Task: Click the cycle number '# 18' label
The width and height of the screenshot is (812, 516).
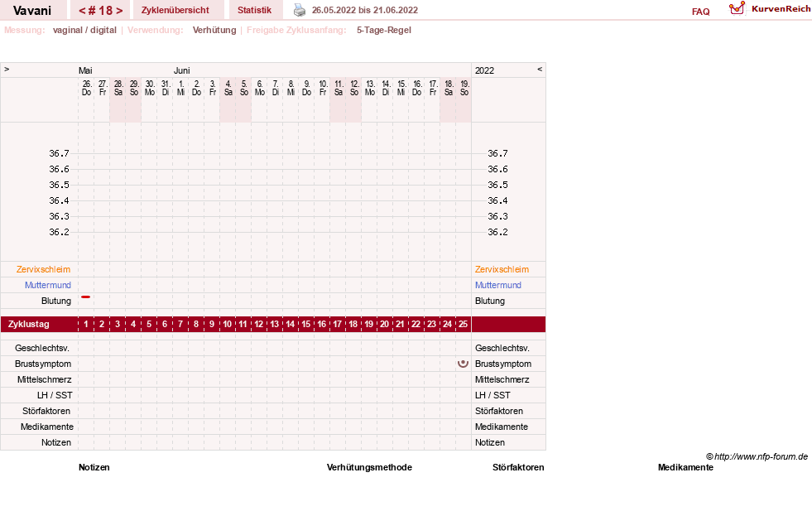Action: click(x=100, y=11)
